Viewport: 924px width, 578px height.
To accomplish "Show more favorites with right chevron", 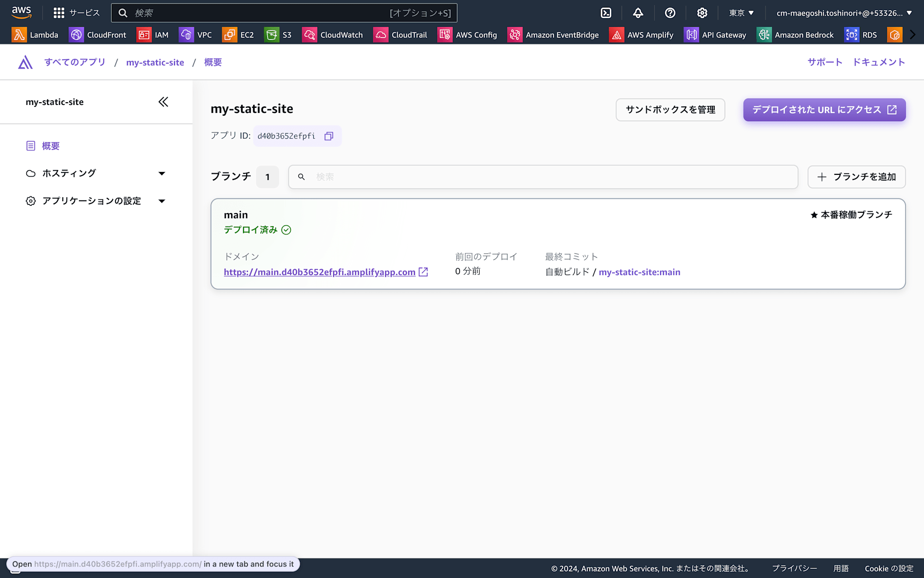I will click(x=912, y=35).
